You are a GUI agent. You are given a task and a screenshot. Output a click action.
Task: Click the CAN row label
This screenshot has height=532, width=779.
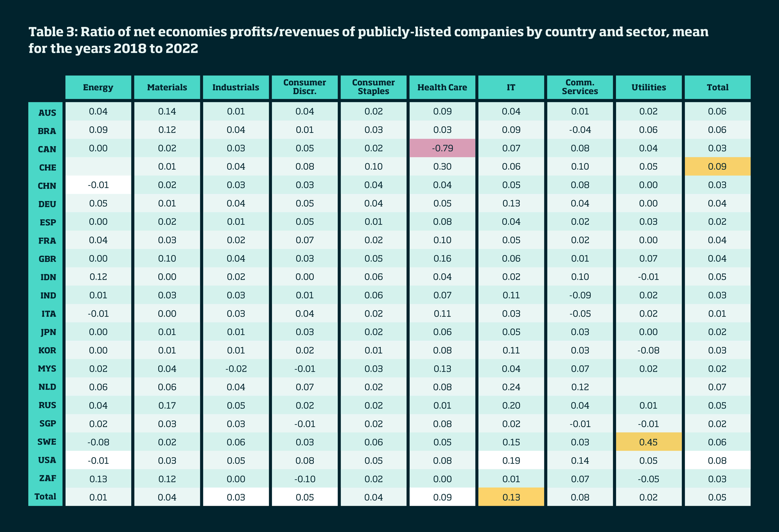click(x=47, y=149)
